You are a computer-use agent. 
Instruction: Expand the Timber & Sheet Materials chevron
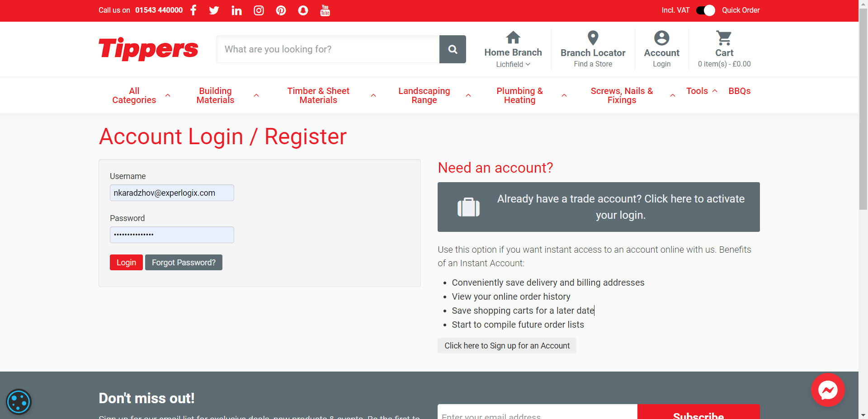(x=373, y=95)
